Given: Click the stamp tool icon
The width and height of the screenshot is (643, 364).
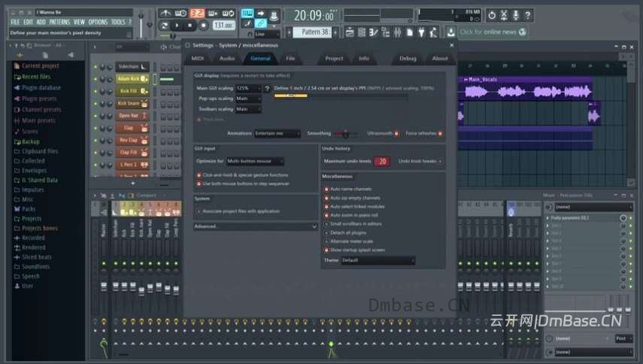Looking at the screenshot, I should click(274, 16).
